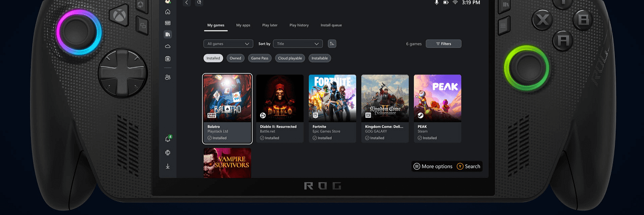Click the Wi-Fi status icon

[455, 3]
